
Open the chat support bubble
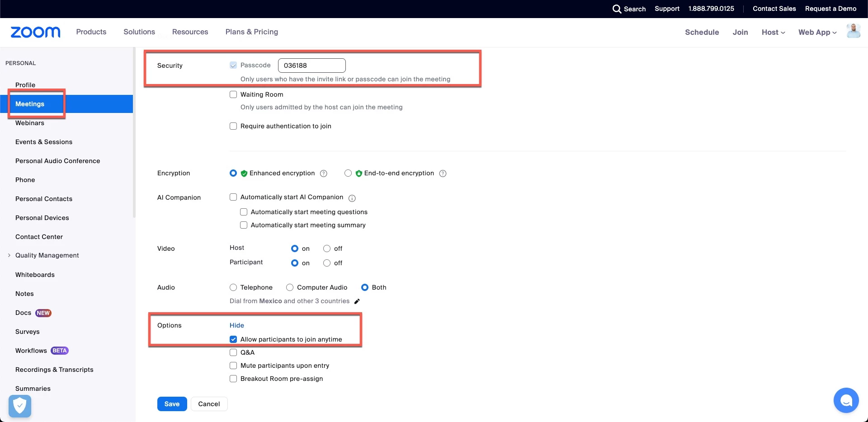pos(846,400)
